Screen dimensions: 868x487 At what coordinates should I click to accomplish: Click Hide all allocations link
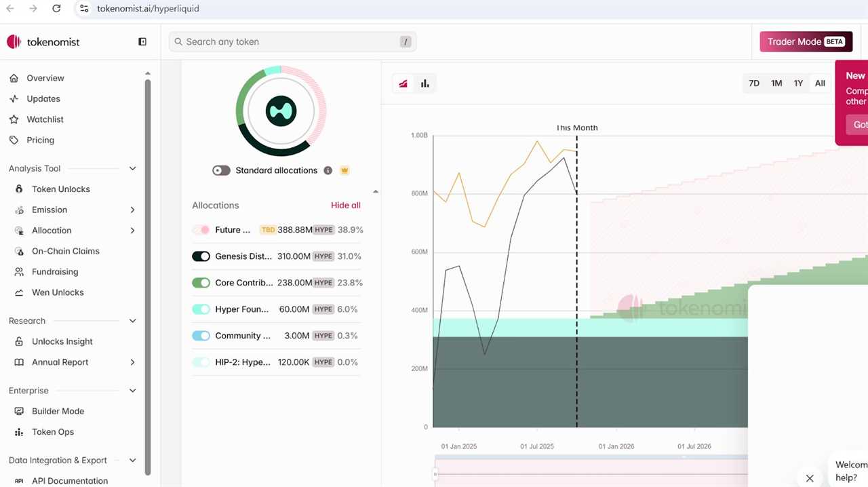345,206
